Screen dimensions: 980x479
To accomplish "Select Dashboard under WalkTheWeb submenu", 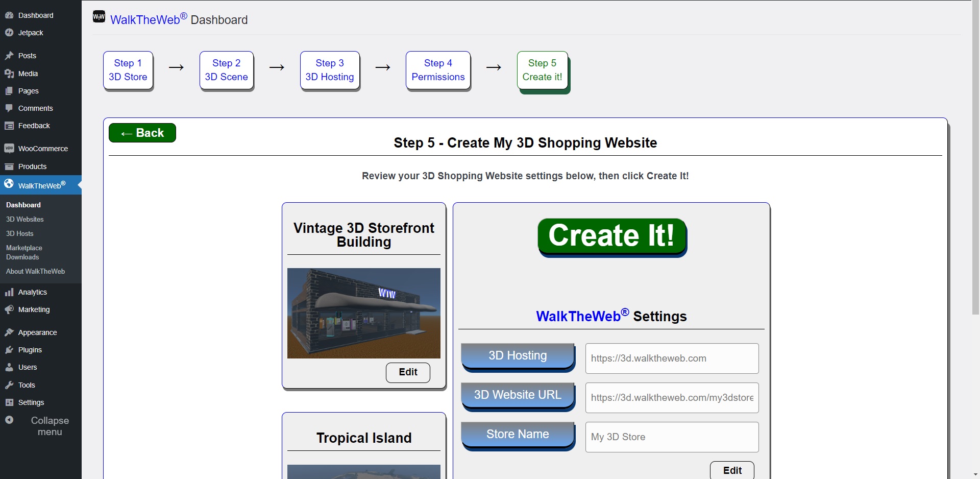I will coord(23,205).
